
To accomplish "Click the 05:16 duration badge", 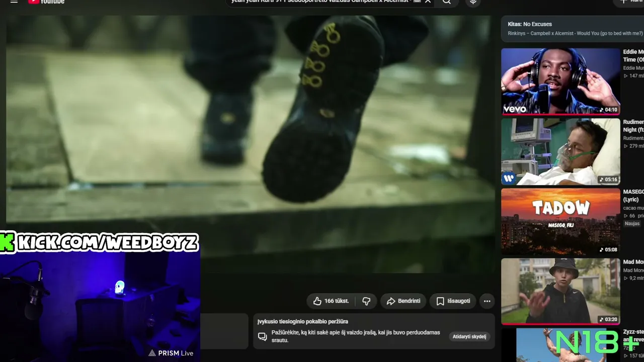I will [608, 179].
